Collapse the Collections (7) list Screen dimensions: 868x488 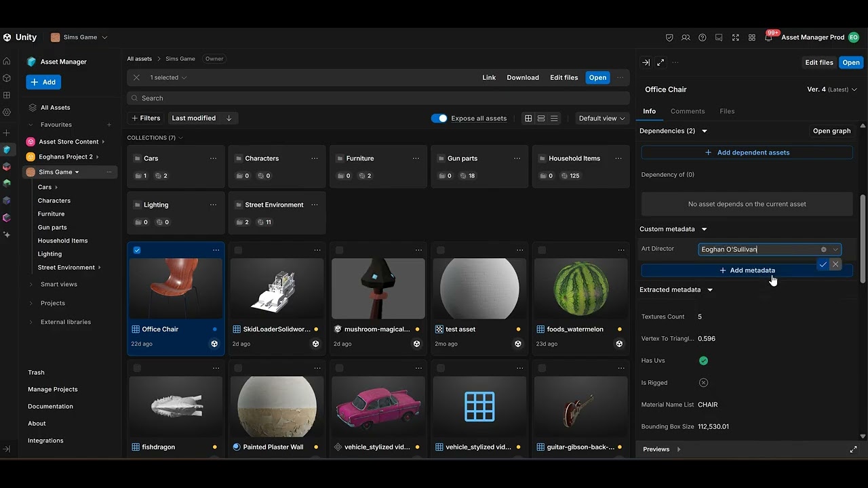point(180,138)
